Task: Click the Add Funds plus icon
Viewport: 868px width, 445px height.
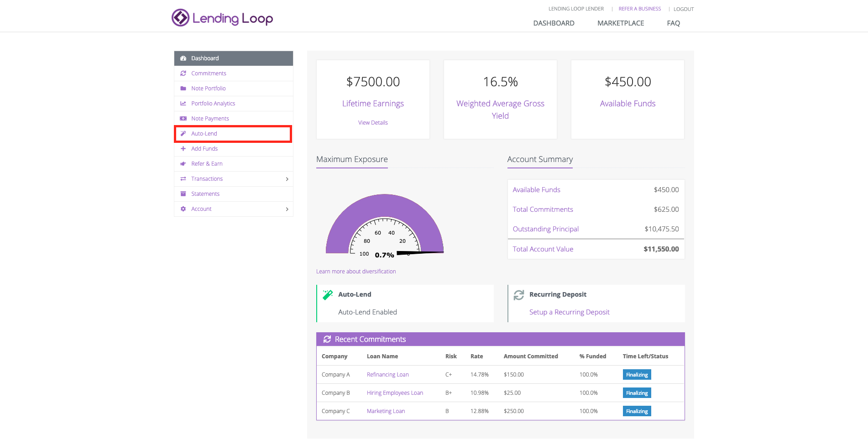Action: coord(183,149)
